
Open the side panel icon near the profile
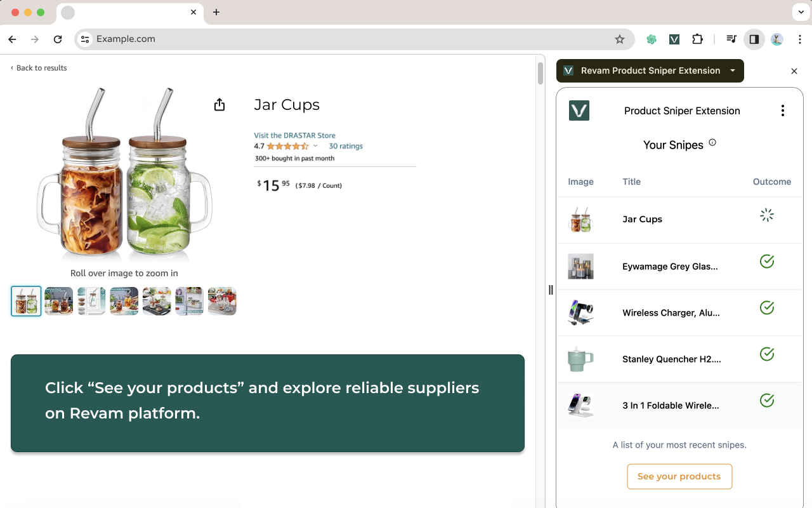[x=754, y=39]
